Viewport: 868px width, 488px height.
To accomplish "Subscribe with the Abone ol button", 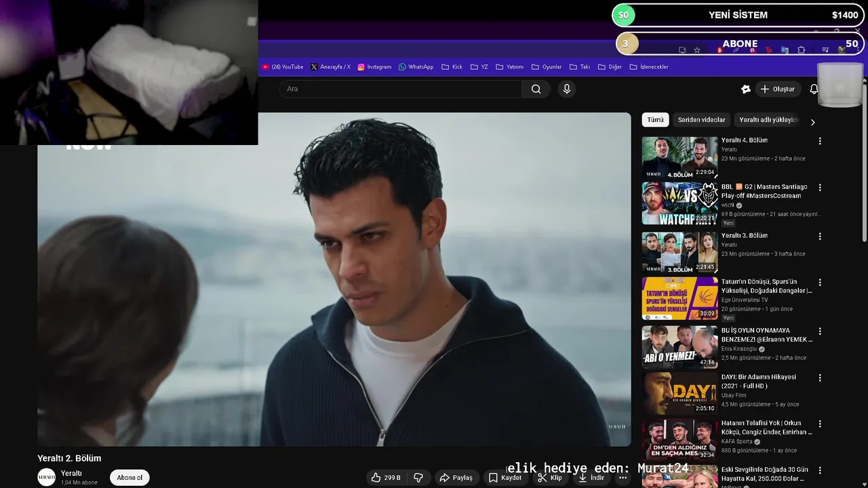I will [x=130, y=478].
